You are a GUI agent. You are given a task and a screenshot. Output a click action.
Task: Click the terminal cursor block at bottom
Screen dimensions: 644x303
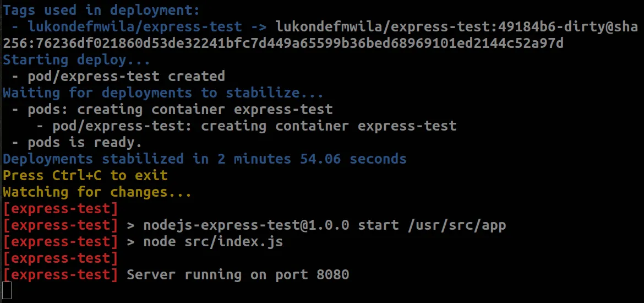(7, 290)
